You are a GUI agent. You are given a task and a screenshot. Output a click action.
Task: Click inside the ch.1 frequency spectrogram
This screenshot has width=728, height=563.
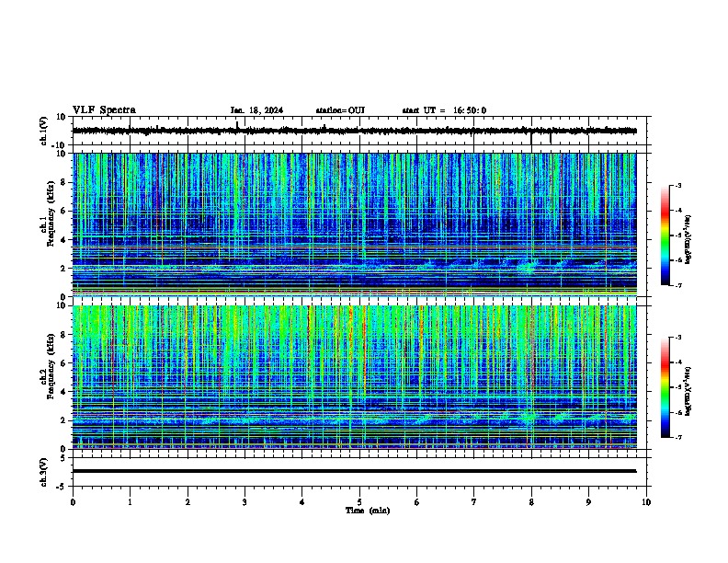354,224
